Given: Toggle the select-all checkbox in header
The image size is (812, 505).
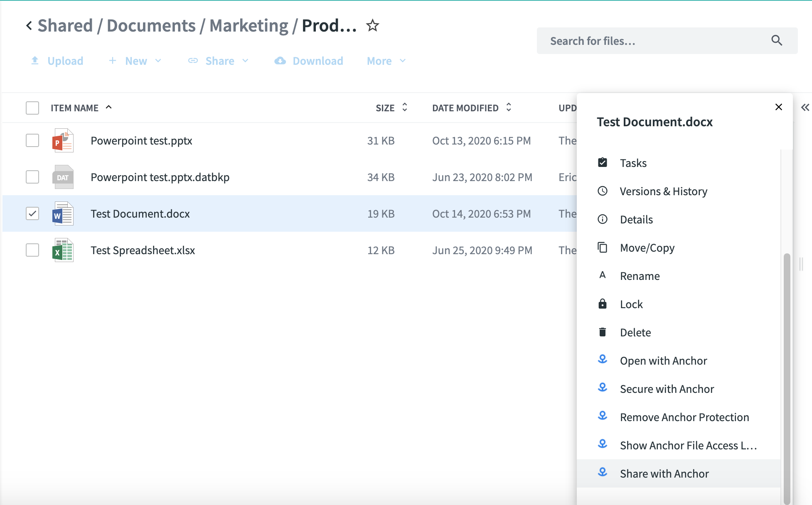Looking at the screenshot, I should pyautogui.click(x=32, y=108).
